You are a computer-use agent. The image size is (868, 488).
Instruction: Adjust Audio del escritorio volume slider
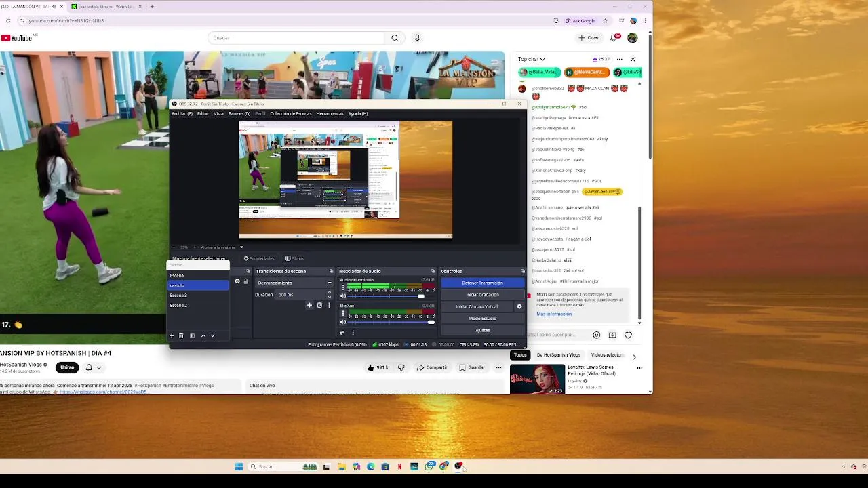coord(391,296)
